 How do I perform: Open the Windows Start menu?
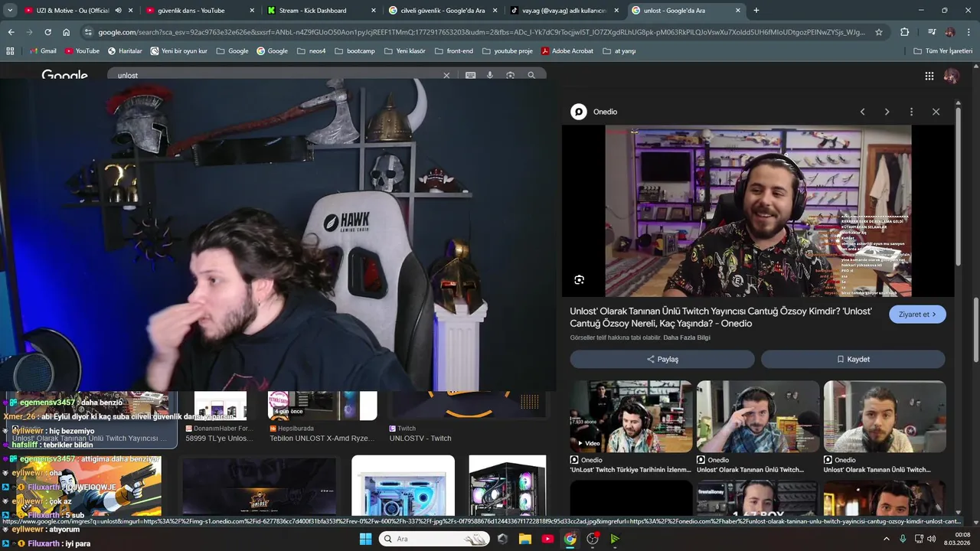coord(365,539)
